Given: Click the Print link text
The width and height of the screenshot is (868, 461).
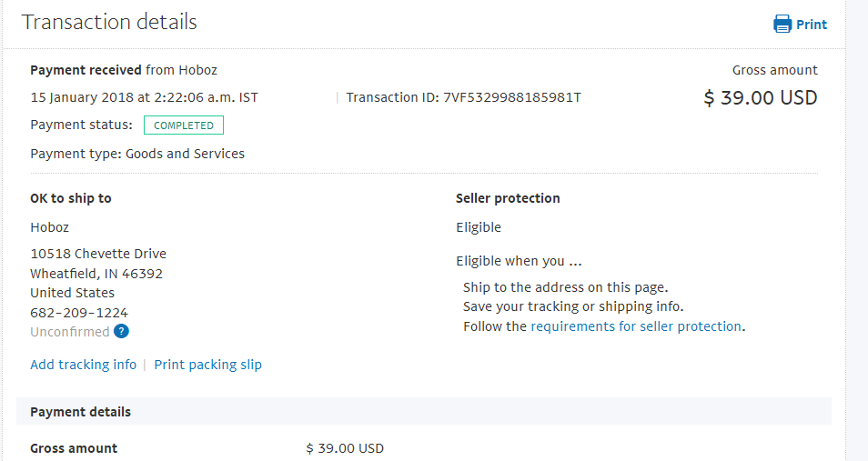Looking at the screenshot, I should (x=812, y=25).
